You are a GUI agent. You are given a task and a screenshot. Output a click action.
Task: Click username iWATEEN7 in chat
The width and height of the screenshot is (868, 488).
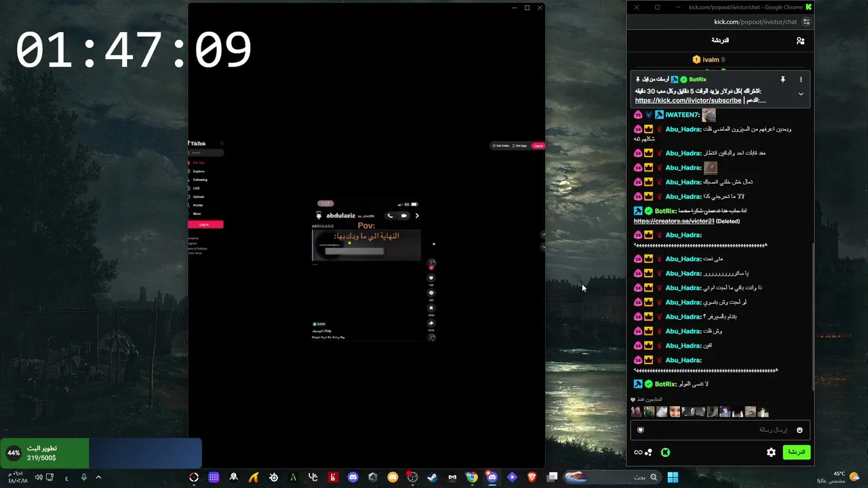tap(682, 115)
